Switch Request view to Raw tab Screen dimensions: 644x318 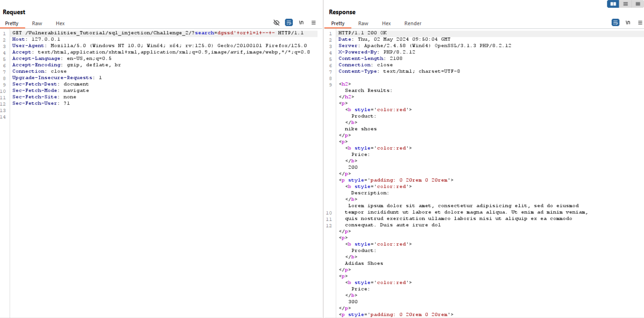(x=37, y=23)
